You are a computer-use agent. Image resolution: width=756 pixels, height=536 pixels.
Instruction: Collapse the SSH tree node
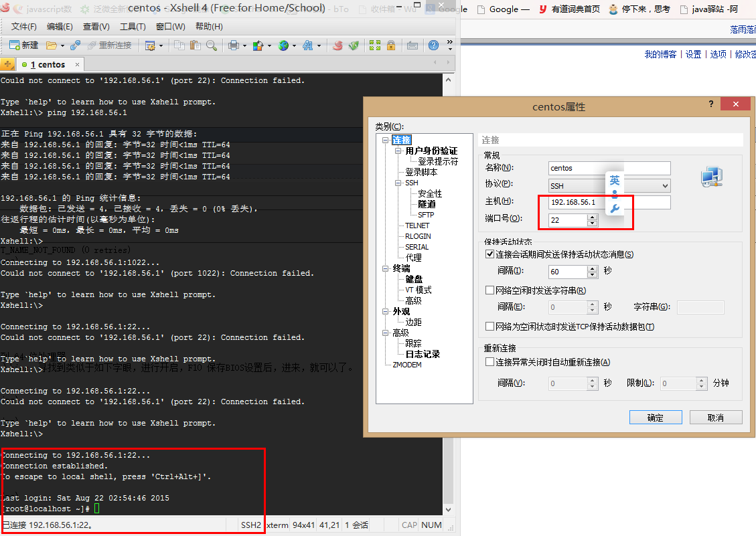pyautogui.click(x=398, y=183)
